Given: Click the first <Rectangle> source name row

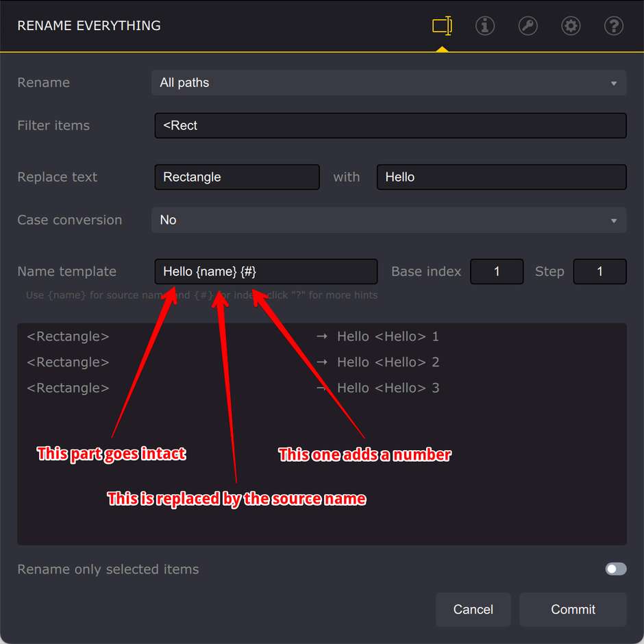Looking at the screenshot, I should click(x=68, y=336).
